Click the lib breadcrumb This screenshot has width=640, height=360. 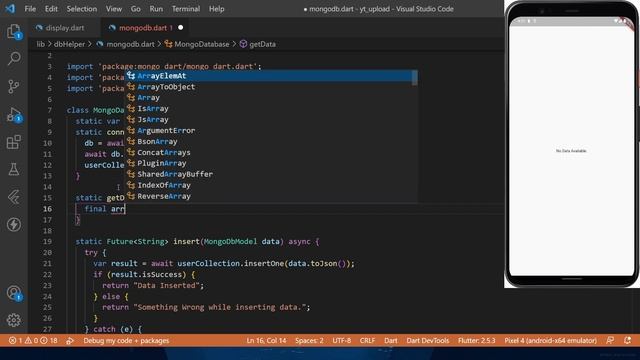(40, 44)
